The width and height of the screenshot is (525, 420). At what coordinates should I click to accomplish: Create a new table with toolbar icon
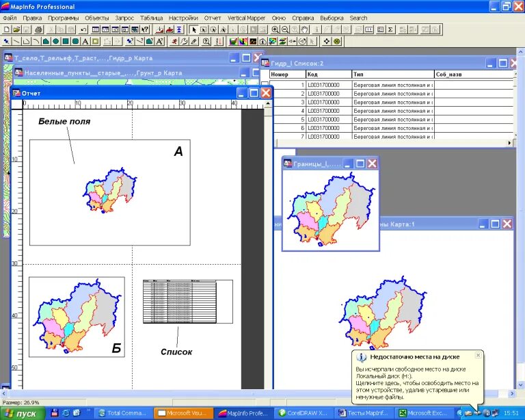6,29
